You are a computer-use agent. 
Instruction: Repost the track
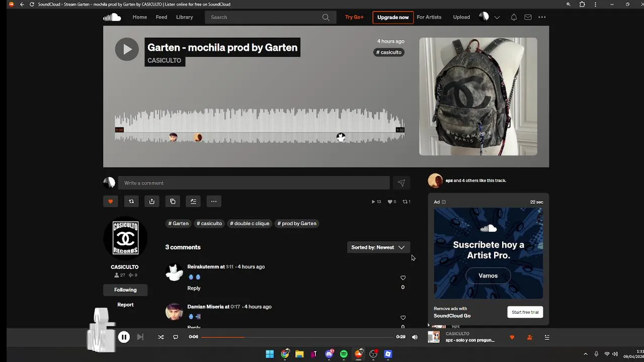point(131,202)
